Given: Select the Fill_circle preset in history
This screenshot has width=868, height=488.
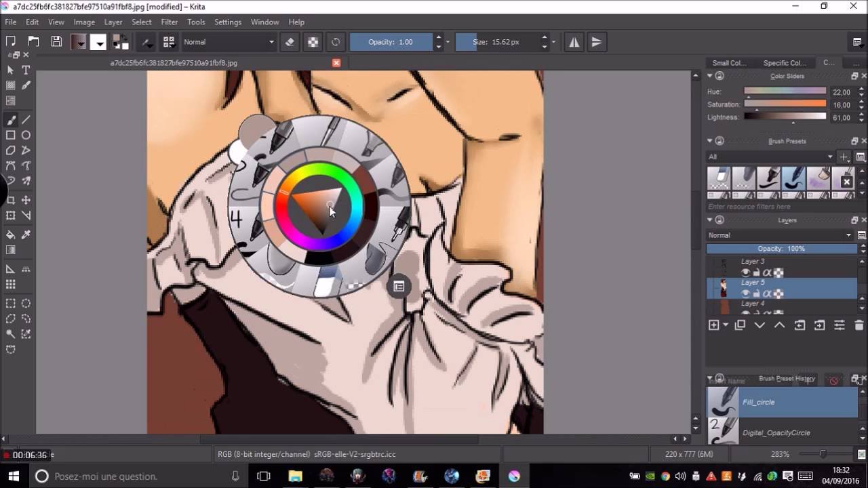Looking at the screenshot, I should point(782,402).
